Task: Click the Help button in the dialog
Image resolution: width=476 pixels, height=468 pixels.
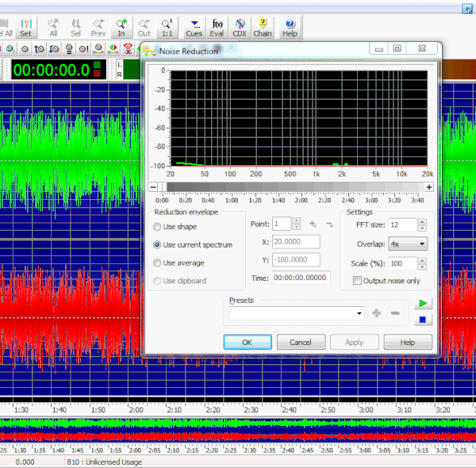Action: point(408,342)
